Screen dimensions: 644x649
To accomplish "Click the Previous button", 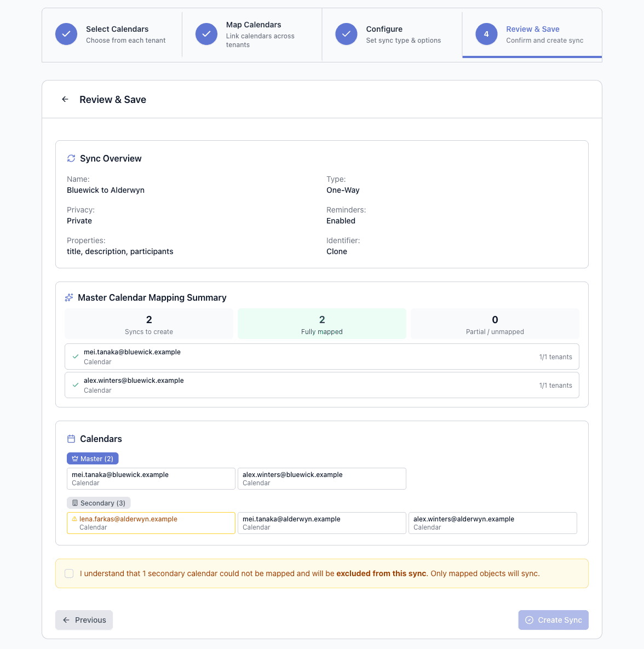I will pyautogui.click(x=84, y=620).
